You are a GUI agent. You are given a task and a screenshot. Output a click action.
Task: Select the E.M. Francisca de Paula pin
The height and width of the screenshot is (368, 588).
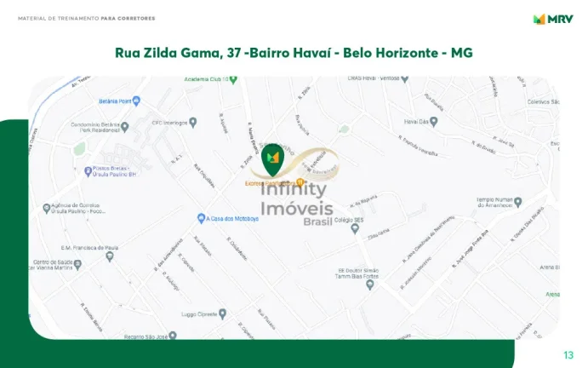tap(110, 257)
